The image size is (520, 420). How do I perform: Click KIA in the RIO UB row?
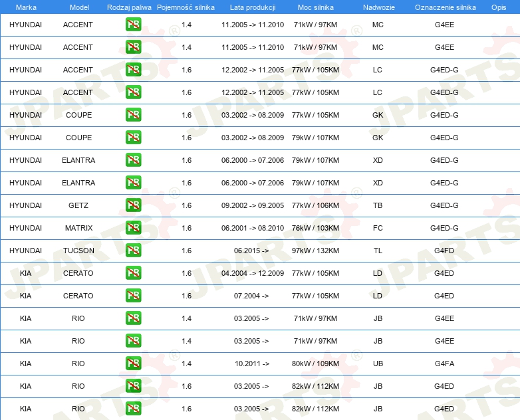25,364
